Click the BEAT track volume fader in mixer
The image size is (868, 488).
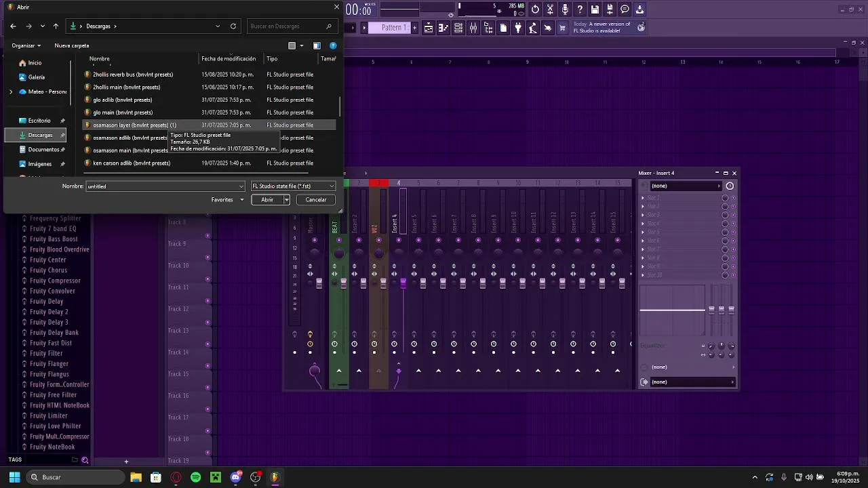pyautogui.click(x=343, y=282)
